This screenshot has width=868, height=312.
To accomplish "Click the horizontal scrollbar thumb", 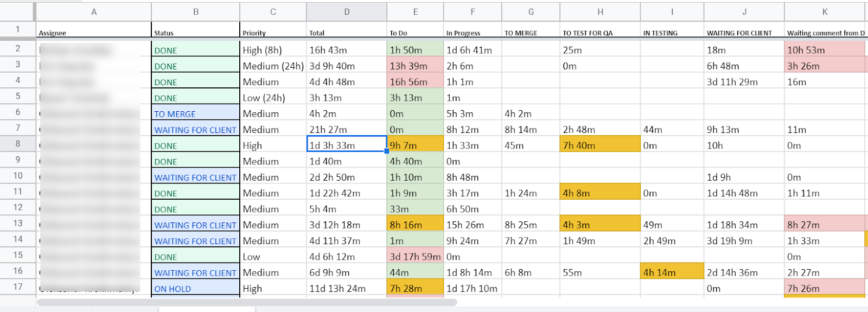I will point(247,302).
